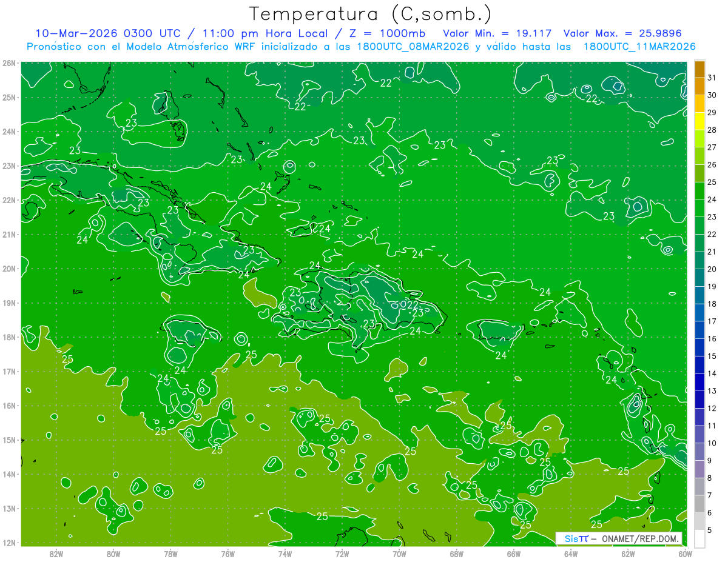The width and height of the screenshot is (728, 562).
Task: Click the '27' label on the color scale
Action: [x=712, y=147]
